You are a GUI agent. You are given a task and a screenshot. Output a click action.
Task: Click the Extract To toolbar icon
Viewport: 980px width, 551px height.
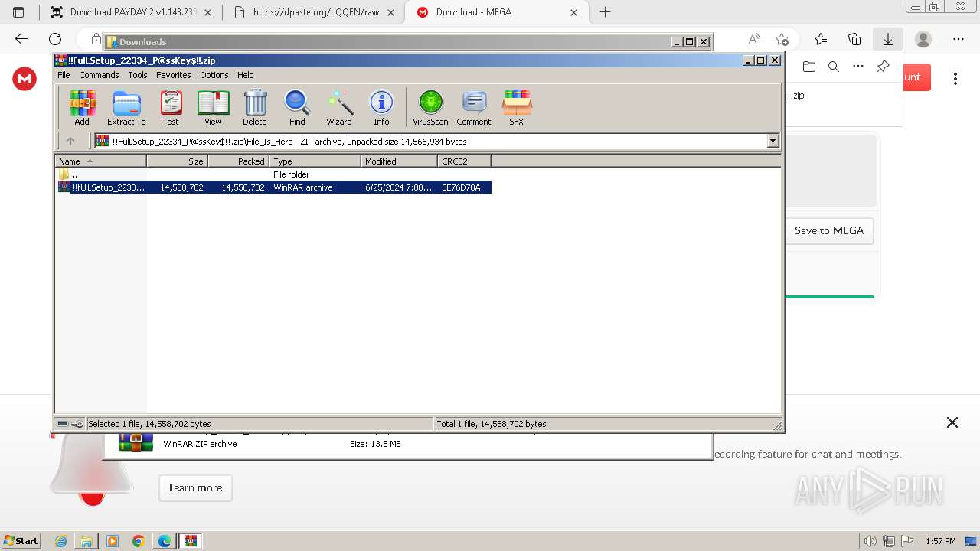[126, 107]
